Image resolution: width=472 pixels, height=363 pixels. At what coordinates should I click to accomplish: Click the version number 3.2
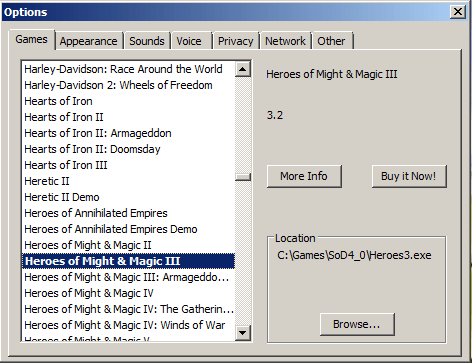[x=275, y=115]
